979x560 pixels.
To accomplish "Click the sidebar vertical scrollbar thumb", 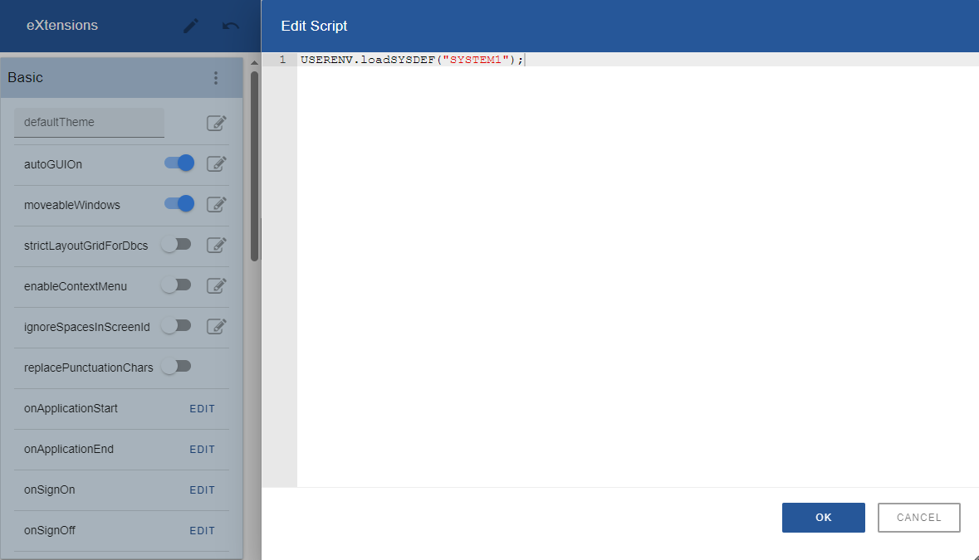I will 255,167.
